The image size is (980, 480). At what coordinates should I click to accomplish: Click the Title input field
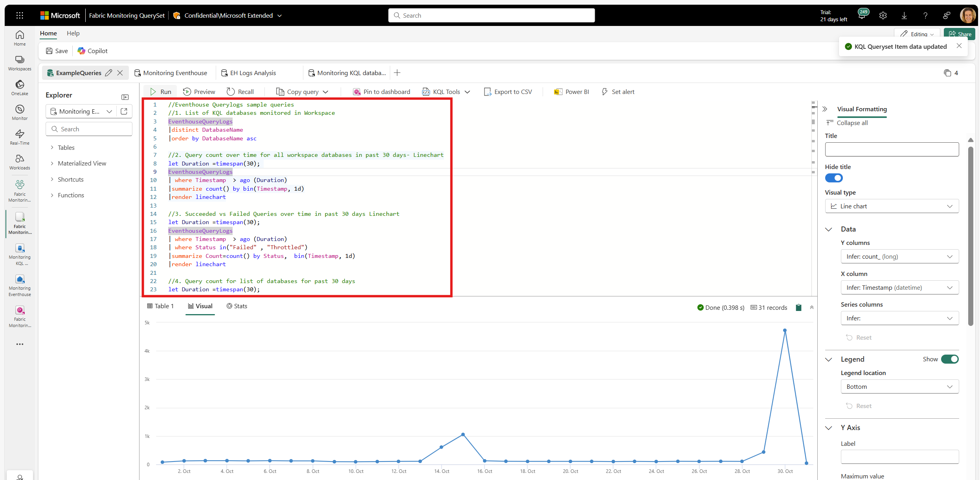point(892,149)
